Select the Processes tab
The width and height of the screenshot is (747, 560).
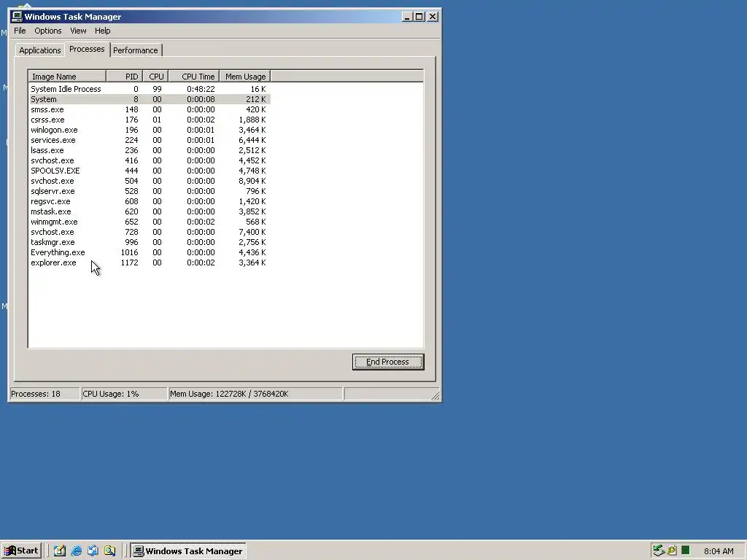[x=87, y=49]
